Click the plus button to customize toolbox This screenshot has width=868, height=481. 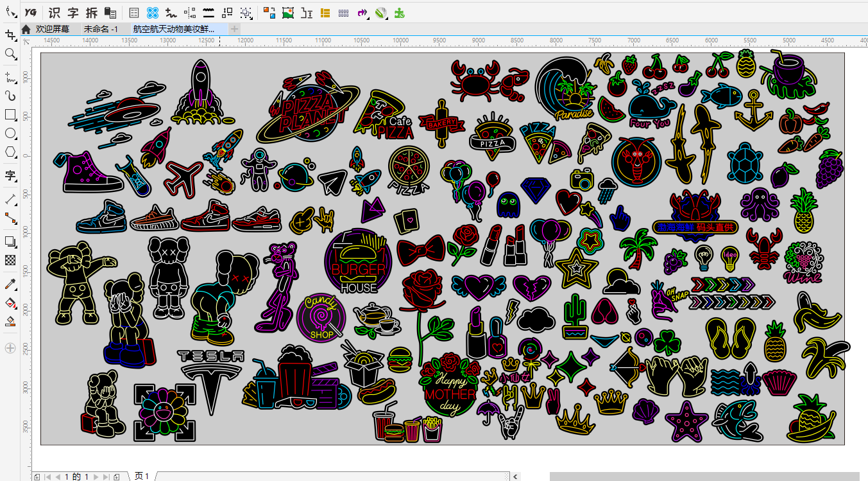tap(10, 348)
